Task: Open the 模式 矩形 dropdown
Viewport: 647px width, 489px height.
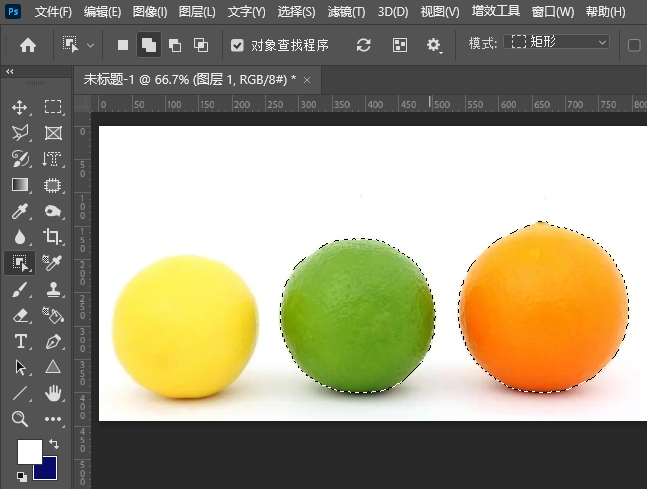Action: pos(557,42)
